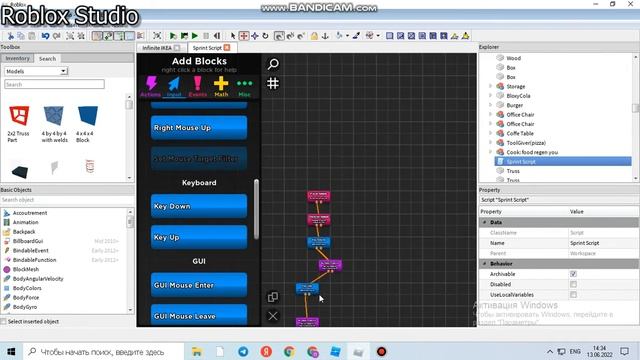Select Accoutrement in Basic Objects list

coord(29,213)
